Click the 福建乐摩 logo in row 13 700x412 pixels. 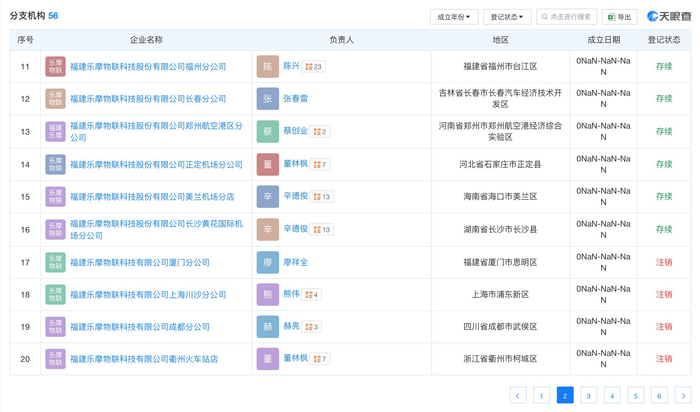(x=55, y=132)
